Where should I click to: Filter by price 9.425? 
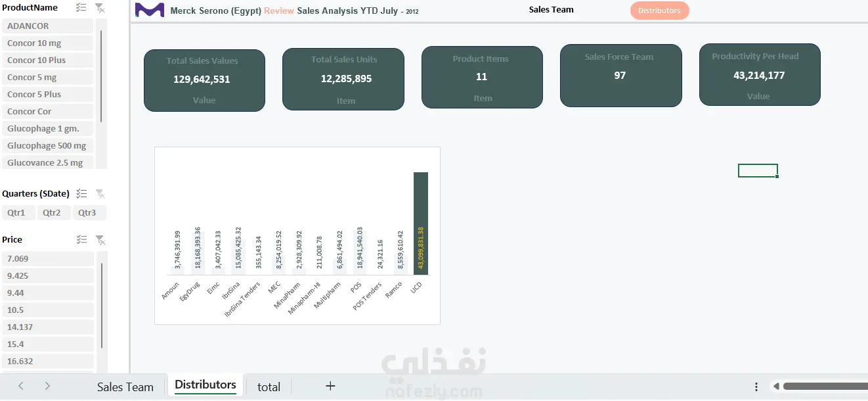48,275
